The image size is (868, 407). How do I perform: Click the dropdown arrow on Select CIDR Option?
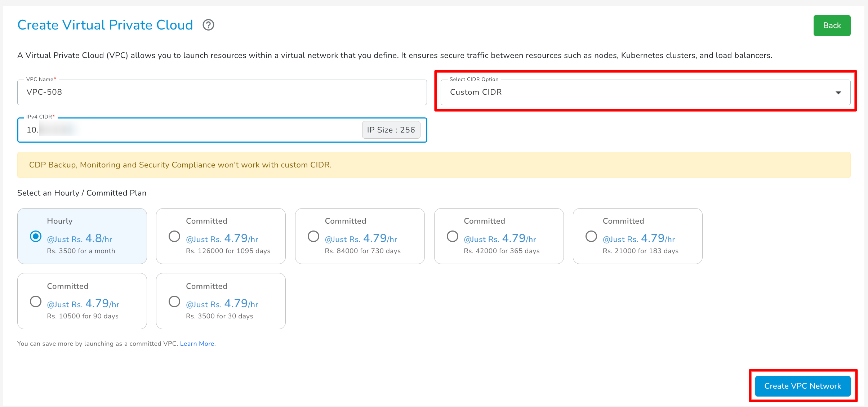[x=838, y=92]
